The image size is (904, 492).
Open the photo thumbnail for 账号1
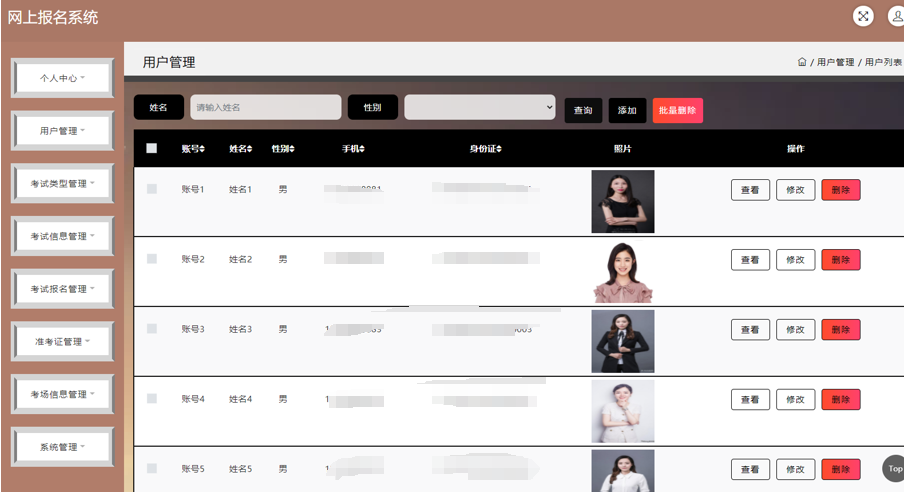point(623,201)
